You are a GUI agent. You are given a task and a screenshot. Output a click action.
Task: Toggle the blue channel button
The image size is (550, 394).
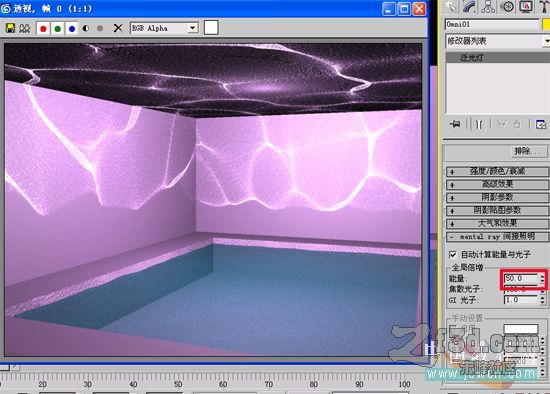72,28
